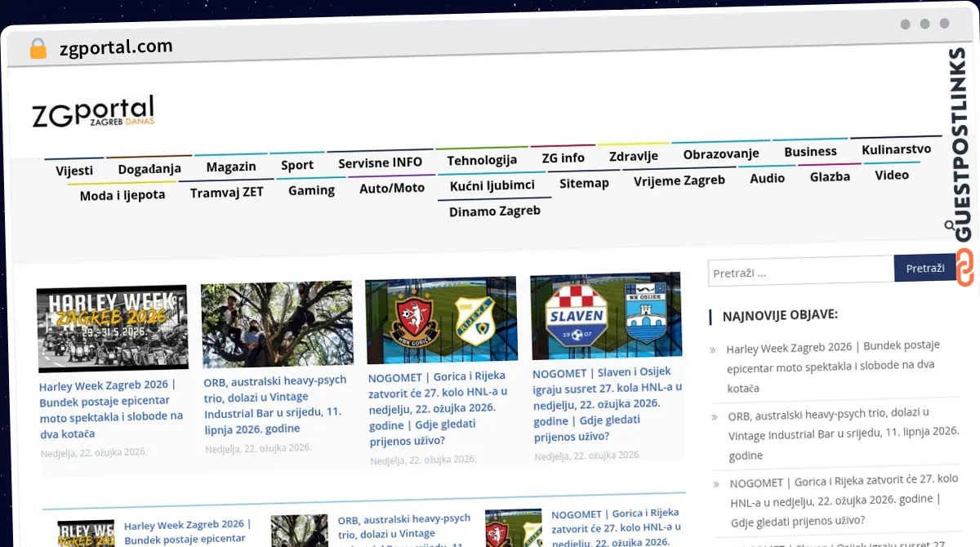Image resolution: width=980 pixels, height=547 pixels.
Task: Open the Harley Week Zagreb 2026 thumbnail
Action: pos(113,328)
